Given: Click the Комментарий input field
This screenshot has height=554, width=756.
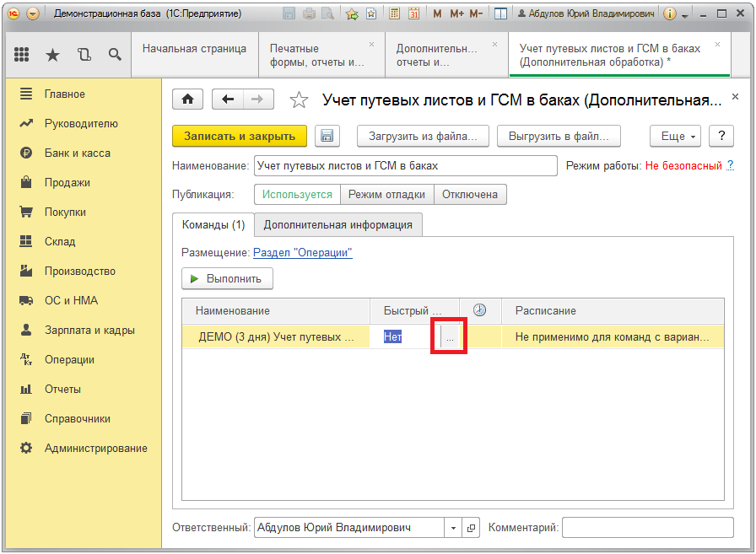Looking at the screenshot, I should coord(647,528).
